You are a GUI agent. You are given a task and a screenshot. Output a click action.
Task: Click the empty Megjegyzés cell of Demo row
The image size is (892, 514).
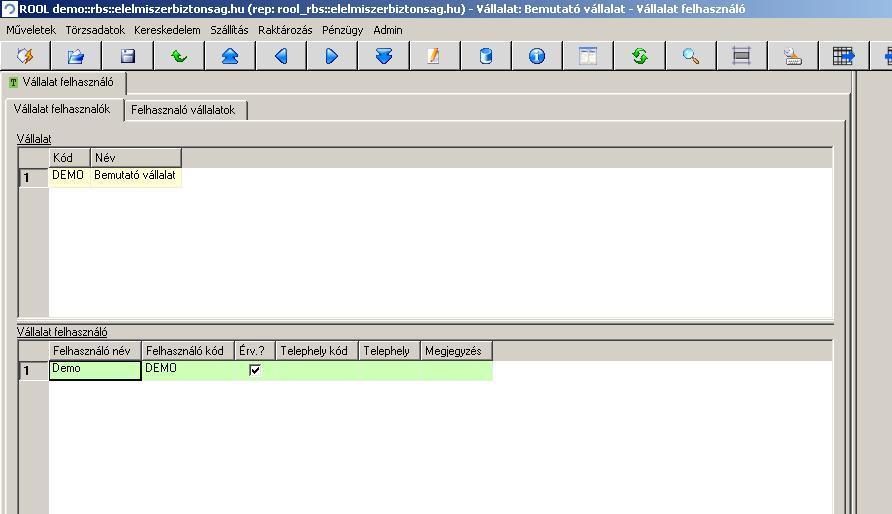coord(456,370)
